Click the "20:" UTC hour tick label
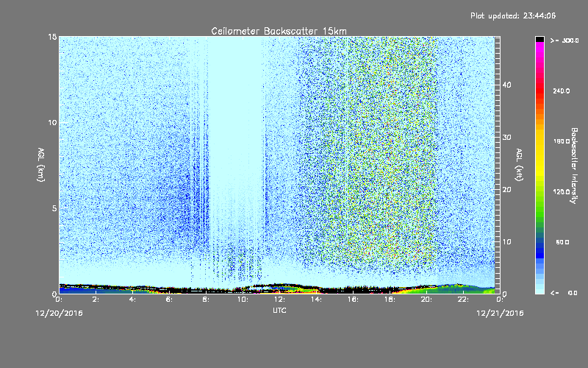This screenshot has height=368, width=588. pos(427,300)
